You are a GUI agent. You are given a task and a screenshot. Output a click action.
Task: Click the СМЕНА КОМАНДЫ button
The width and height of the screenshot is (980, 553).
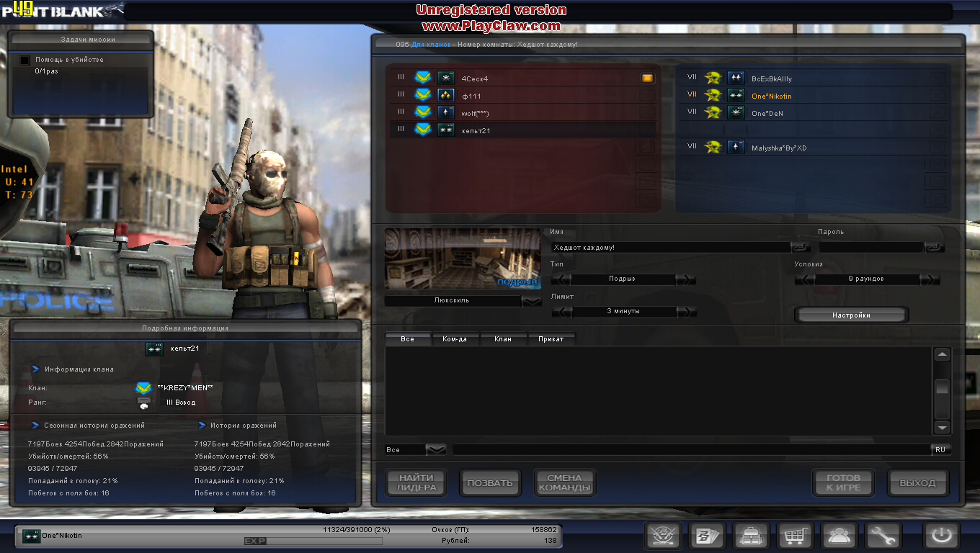565,483
